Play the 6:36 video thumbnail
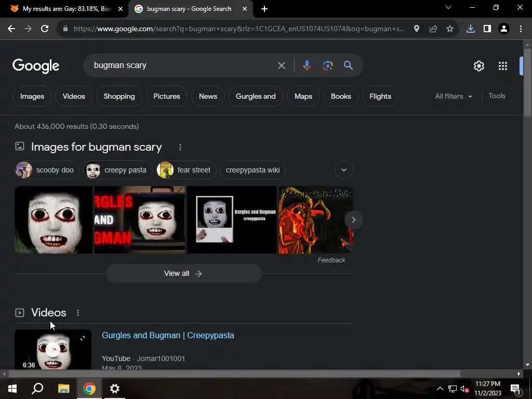This screenshot has height=399, width=532. pyautogui.click(x=53, y=350)
